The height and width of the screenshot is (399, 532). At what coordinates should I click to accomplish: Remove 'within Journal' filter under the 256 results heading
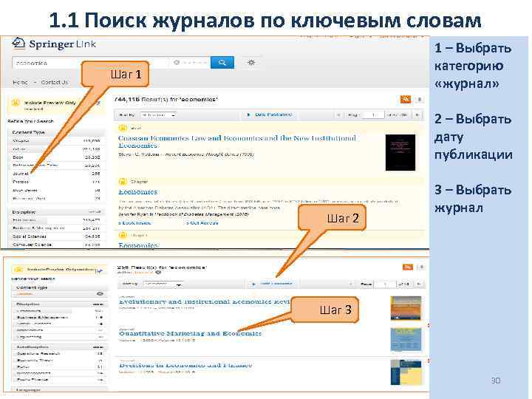[158, 273]
